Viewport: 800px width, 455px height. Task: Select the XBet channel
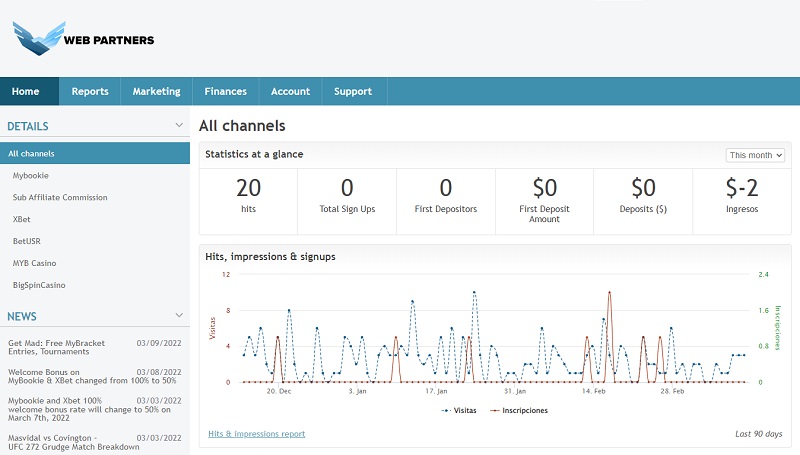[x=21, y=219]
